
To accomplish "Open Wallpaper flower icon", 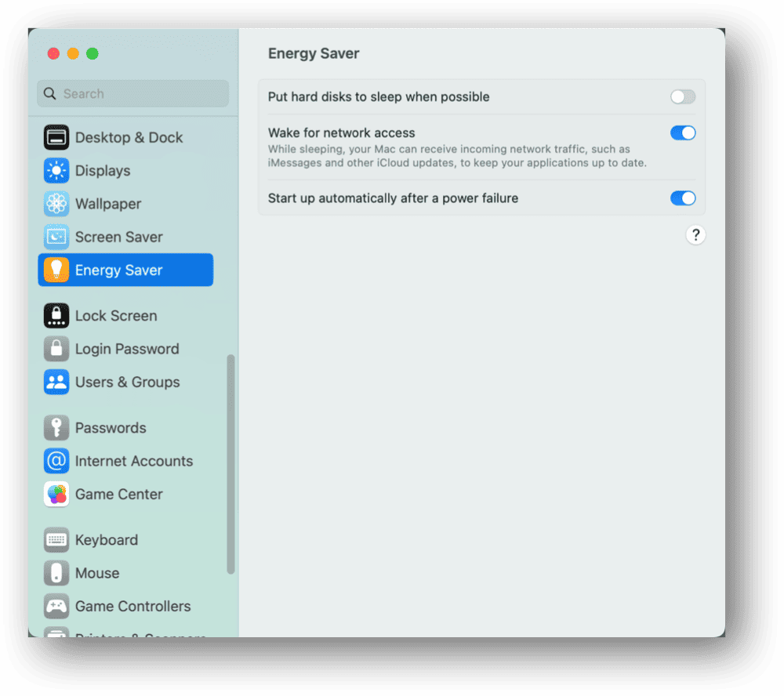I will 56,204.
